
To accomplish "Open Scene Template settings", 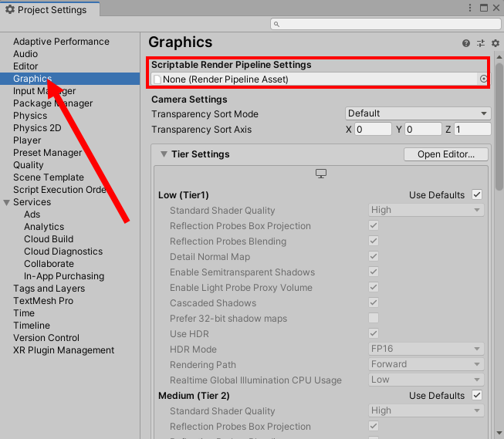I will (x=49, y=177).
